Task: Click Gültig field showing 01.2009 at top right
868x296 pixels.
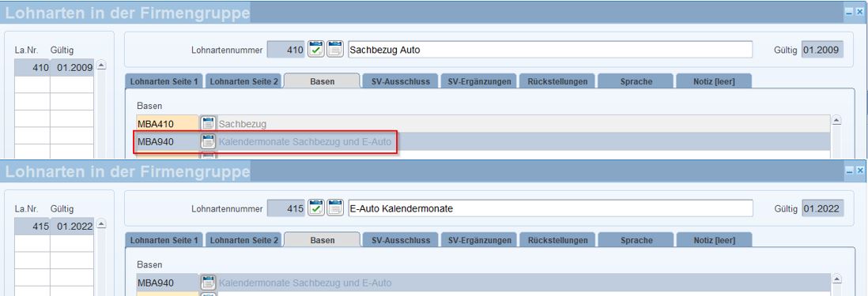Action: (823, 49)
